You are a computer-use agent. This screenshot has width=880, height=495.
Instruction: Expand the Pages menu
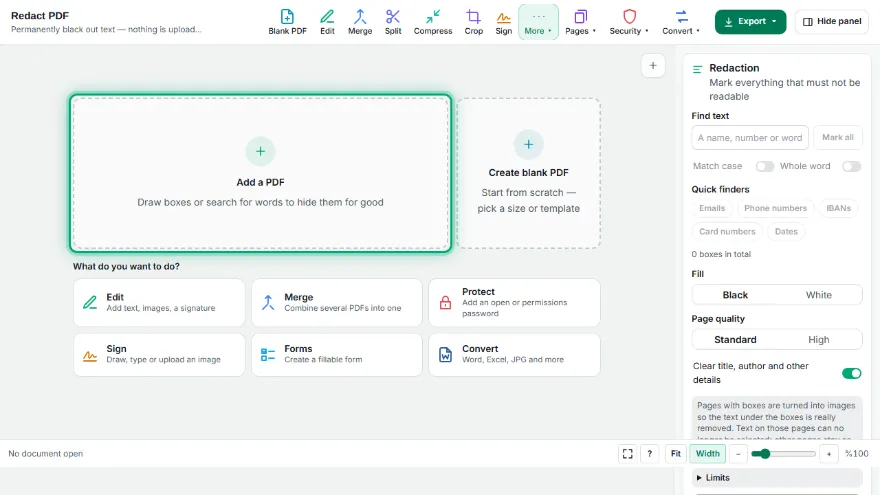point(580,22)
